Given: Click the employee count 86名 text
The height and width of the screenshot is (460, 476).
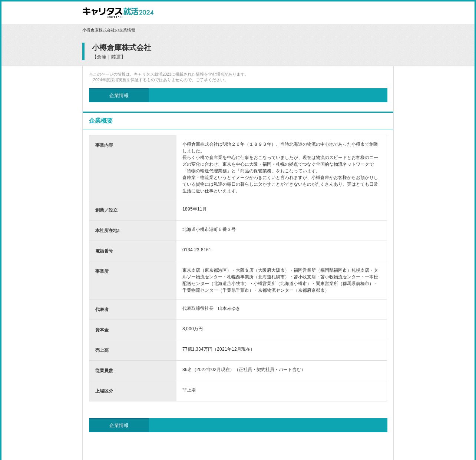Looking at the screenshot, I should [244, 370].
